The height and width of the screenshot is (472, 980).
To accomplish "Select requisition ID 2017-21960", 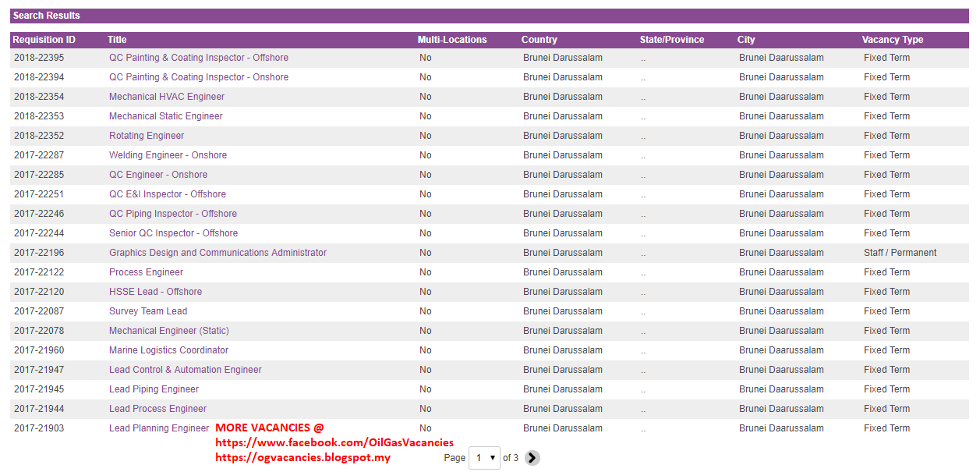I will [39, 350].
